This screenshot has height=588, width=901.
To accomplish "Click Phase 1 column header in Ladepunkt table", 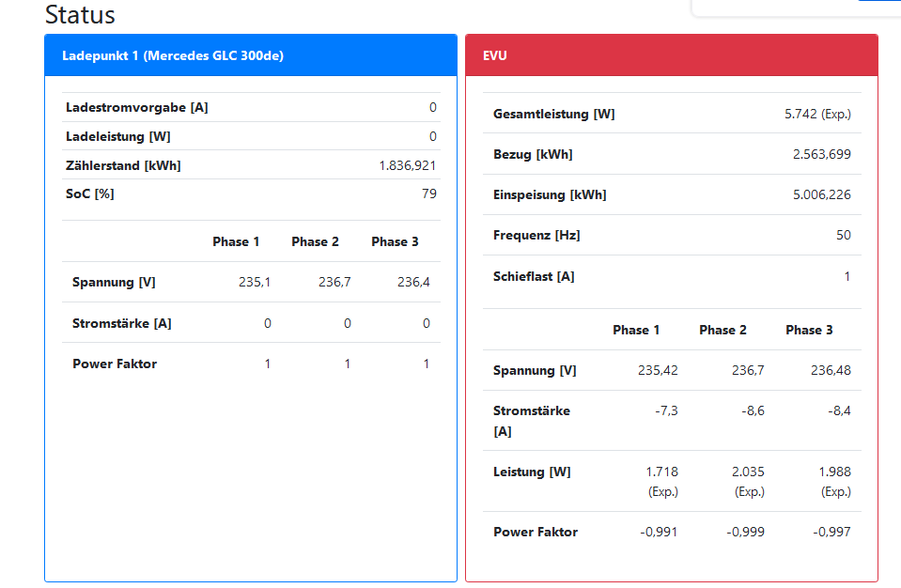I will (x=236, y=241).
